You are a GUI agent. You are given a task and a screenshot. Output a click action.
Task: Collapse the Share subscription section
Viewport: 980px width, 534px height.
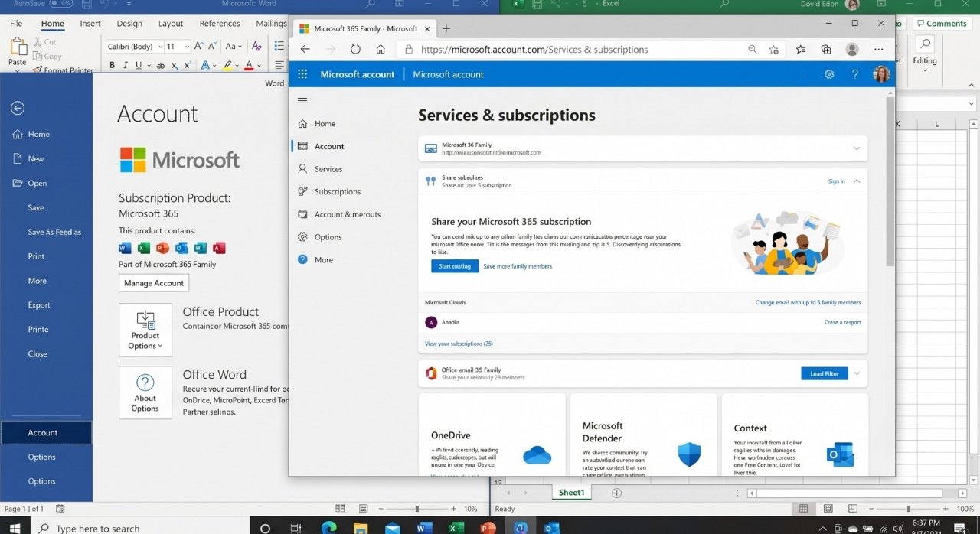pos(857,181)
